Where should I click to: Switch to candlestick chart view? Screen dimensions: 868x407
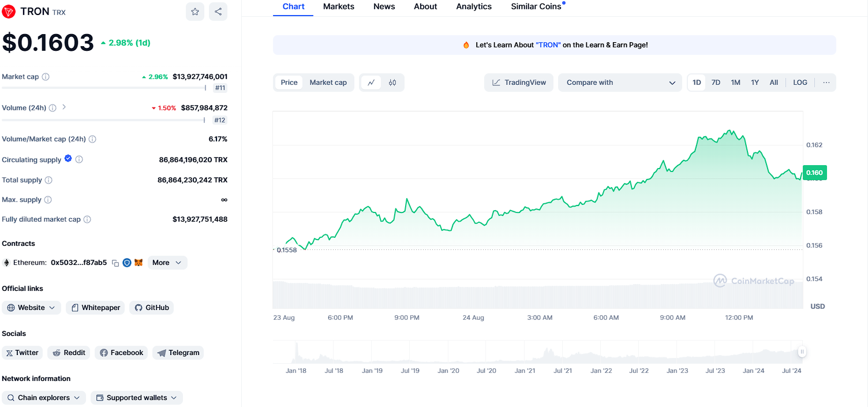pos(392,83)
